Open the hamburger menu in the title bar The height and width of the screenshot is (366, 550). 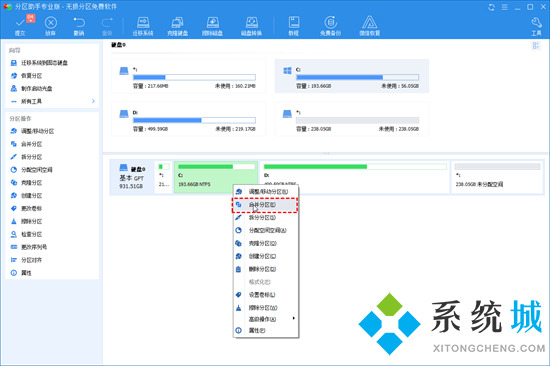pyautogui.click(x=504, y=7)
